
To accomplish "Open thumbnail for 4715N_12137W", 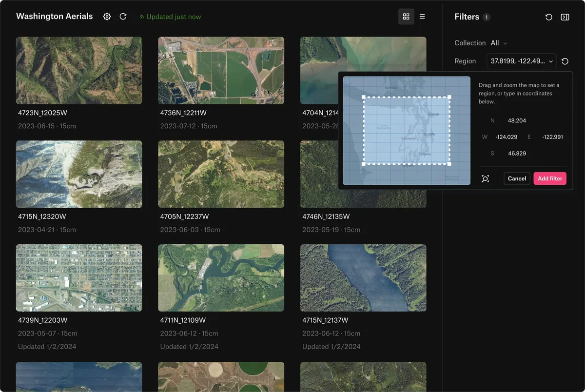I will 363,278.
